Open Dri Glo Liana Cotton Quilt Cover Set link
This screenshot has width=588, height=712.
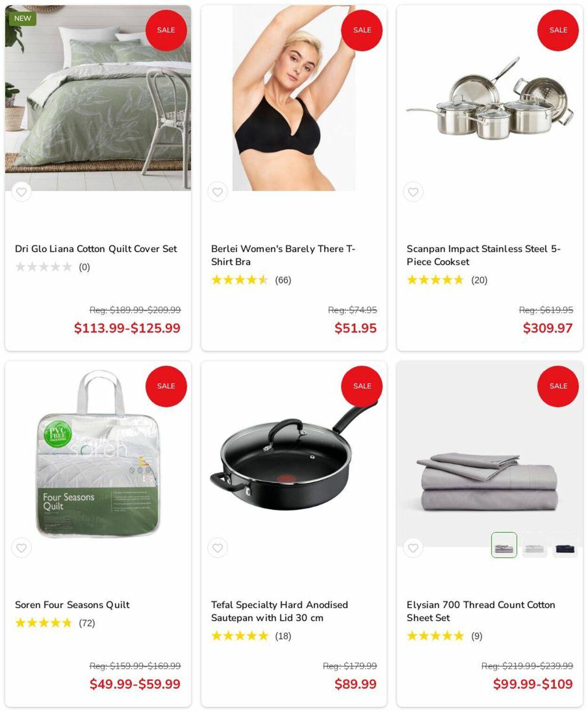[96, 249]
